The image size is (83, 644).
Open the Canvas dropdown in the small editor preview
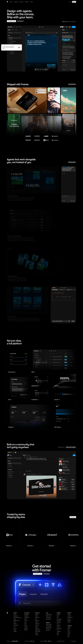[x=10, y=27]
